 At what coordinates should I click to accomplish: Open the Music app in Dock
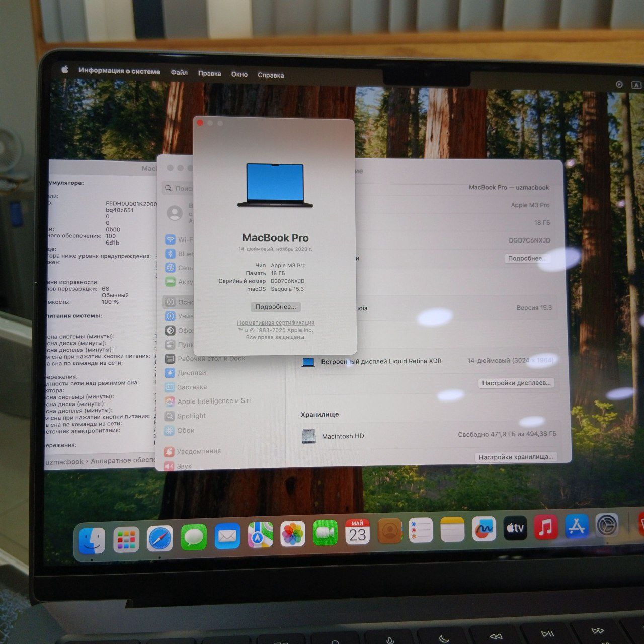coord(545,527)
